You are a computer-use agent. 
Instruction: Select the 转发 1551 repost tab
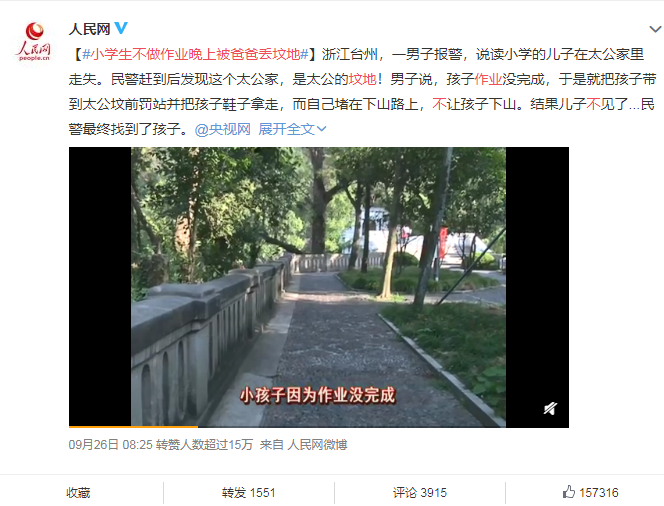coord(249,492)
